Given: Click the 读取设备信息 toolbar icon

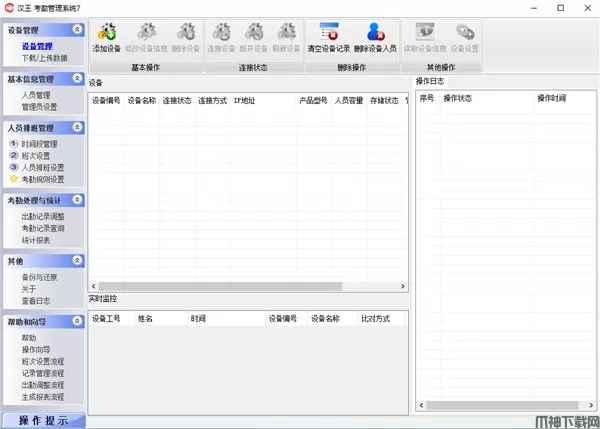Looking at the screenshot, I should [425, 32].
